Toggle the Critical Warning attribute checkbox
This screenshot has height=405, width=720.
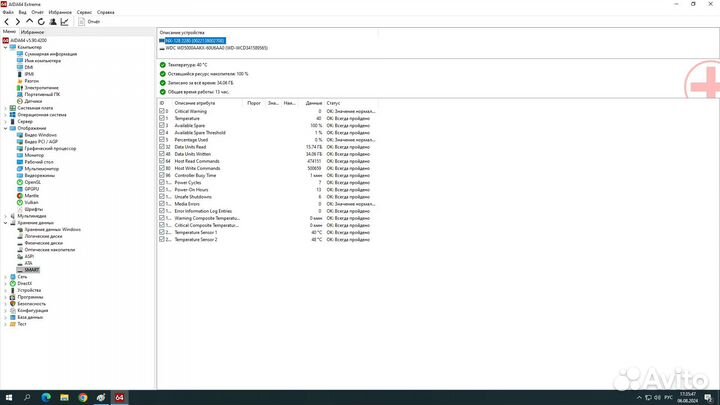click(x=163, y=111)
